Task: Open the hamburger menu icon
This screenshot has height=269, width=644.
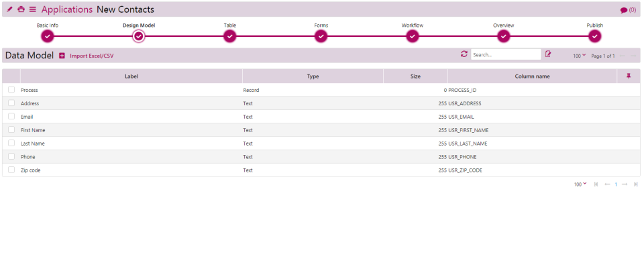Action: pos(33,9)
